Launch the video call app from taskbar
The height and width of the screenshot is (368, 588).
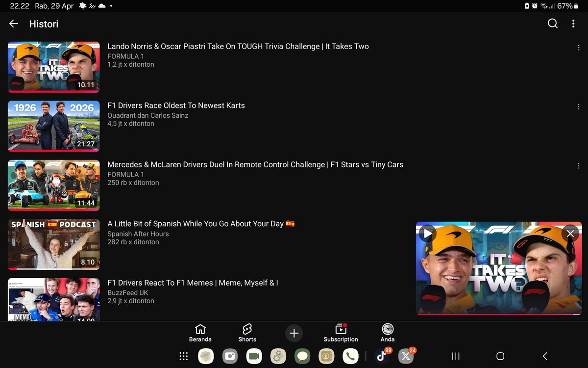click(254, 356)
